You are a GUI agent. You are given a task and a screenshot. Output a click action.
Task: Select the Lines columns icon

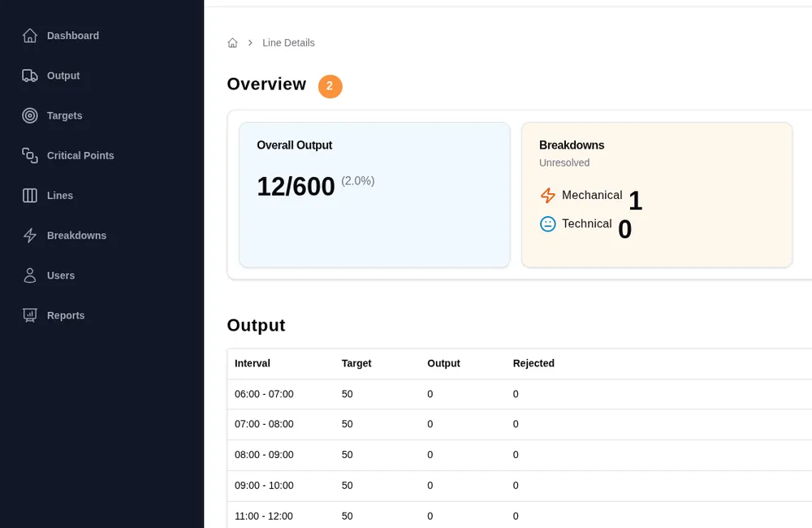click(29, 195)
